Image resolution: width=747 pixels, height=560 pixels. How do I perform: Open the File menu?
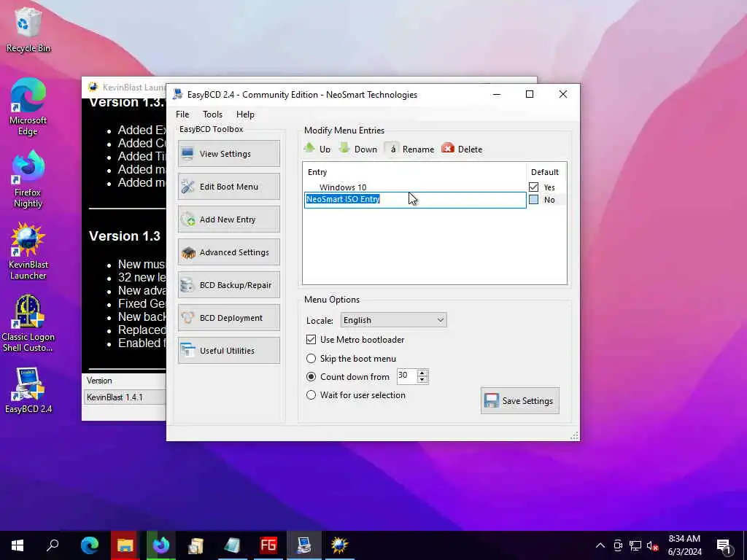[182, 114]
